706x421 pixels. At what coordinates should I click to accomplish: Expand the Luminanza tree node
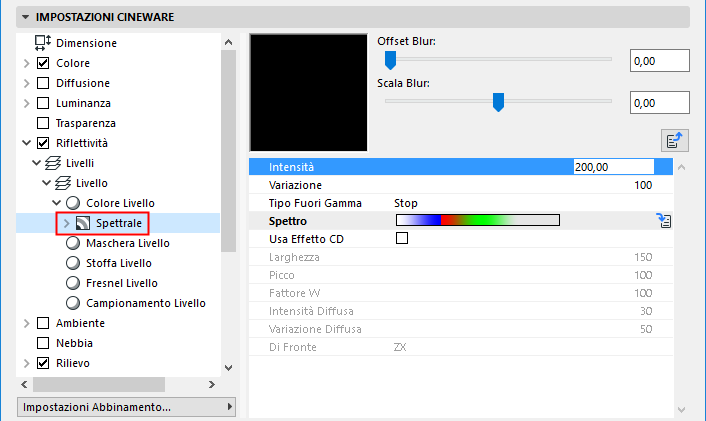[x=27, y=103]
